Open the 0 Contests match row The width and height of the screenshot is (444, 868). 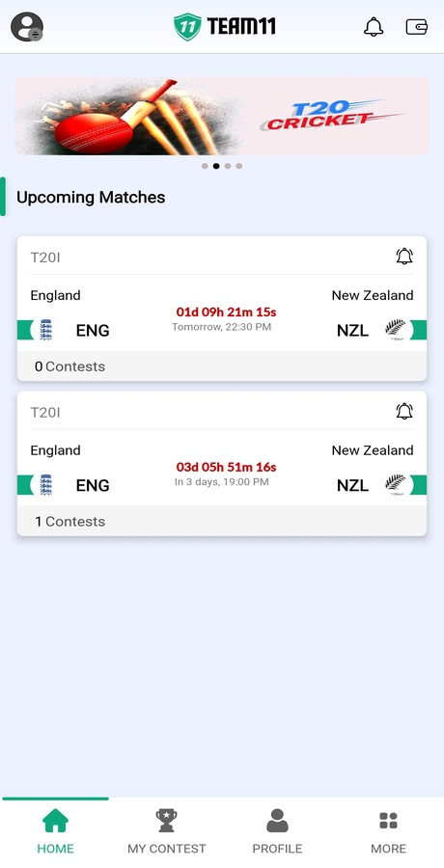[x=222, y=366]
